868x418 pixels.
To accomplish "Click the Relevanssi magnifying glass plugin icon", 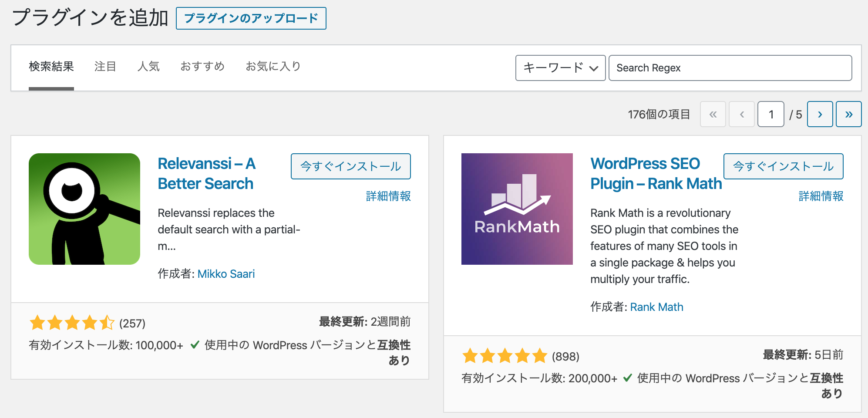I will (x=84, y=209).
